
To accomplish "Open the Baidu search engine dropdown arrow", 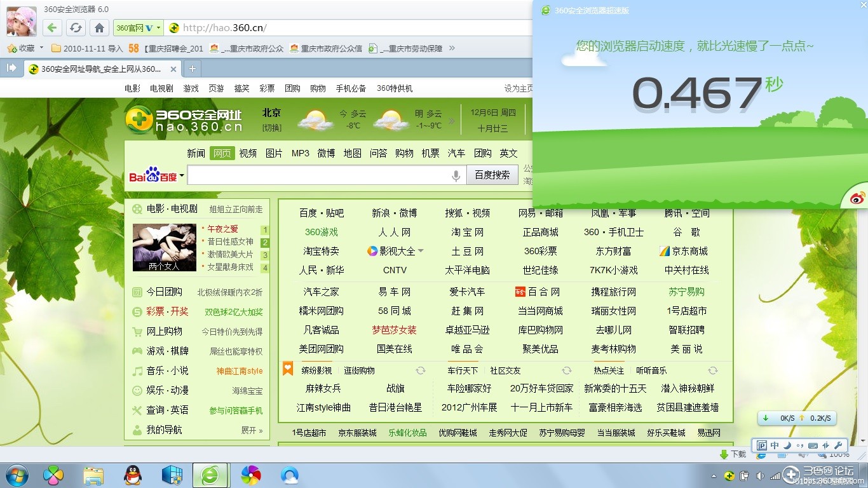I will tap(182, 176).
